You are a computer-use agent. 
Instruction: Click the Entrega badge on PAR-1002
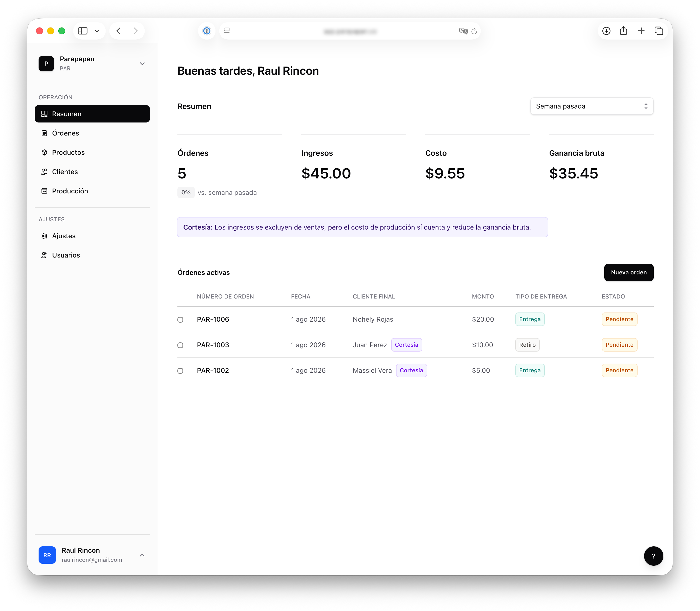pyautogui.click(x=530, y=371)
